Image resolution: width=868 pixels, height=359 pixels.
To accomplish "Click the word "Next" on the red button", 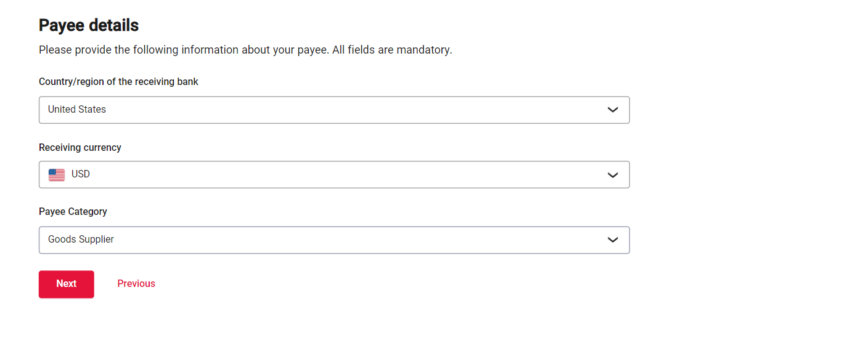I will pos(67,284).
